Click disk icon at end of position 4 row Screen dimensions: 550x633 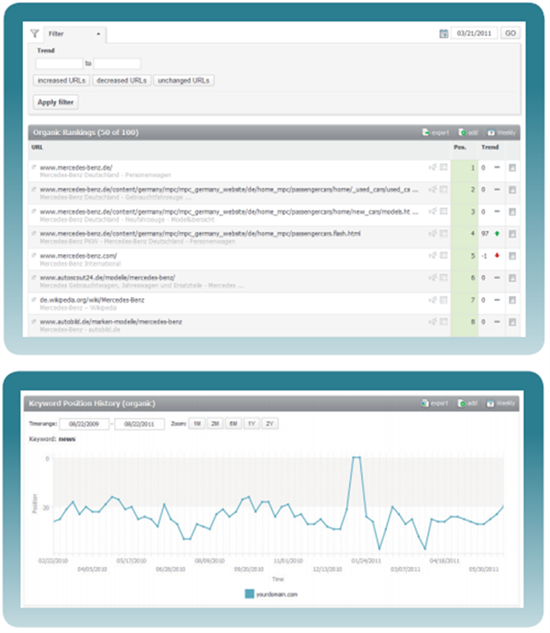(512, 234)
